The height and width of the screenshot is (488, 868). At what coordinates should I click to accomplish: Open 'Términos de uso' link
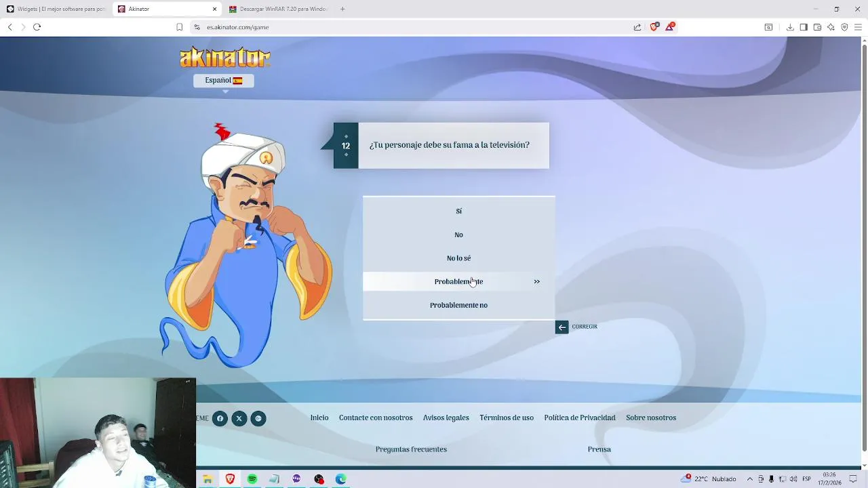click(507, 418)
